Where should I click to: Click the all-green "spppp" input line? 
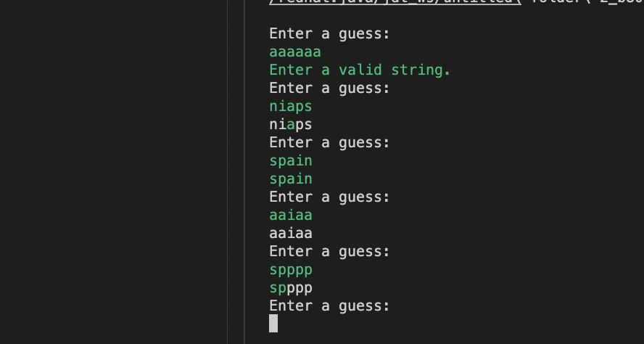pos(290,270)
